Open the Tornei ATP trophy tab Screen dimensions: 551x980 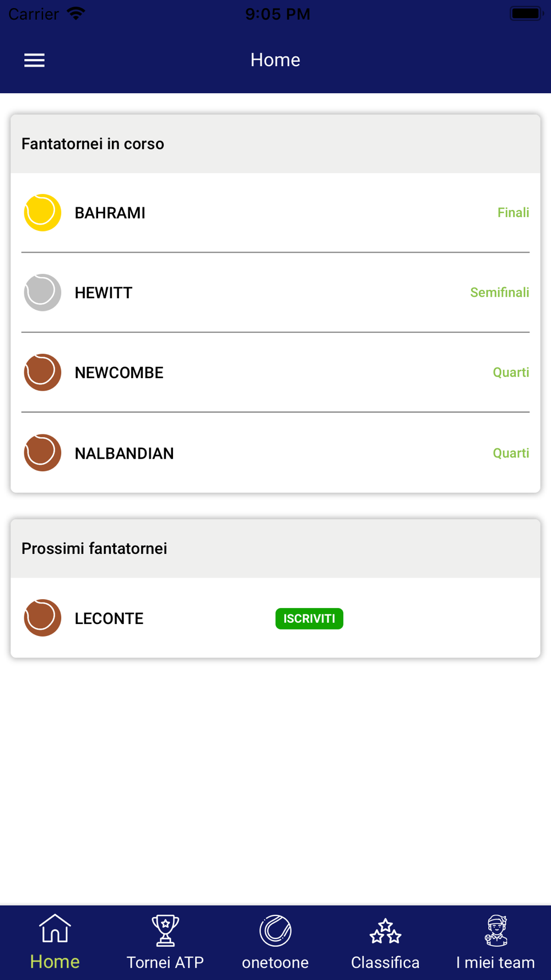tap(165, 942)
